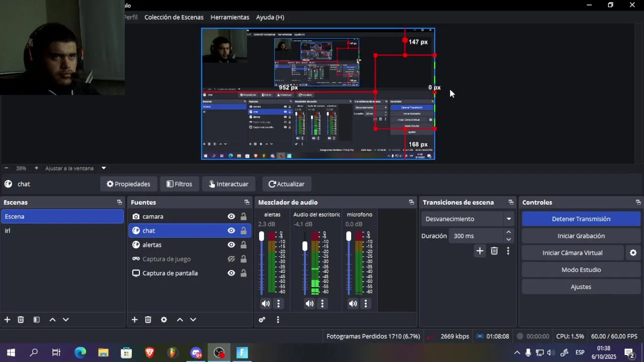644x362 pixels.
Task: Add a new source in Fuentes panel
Action: 134,319
